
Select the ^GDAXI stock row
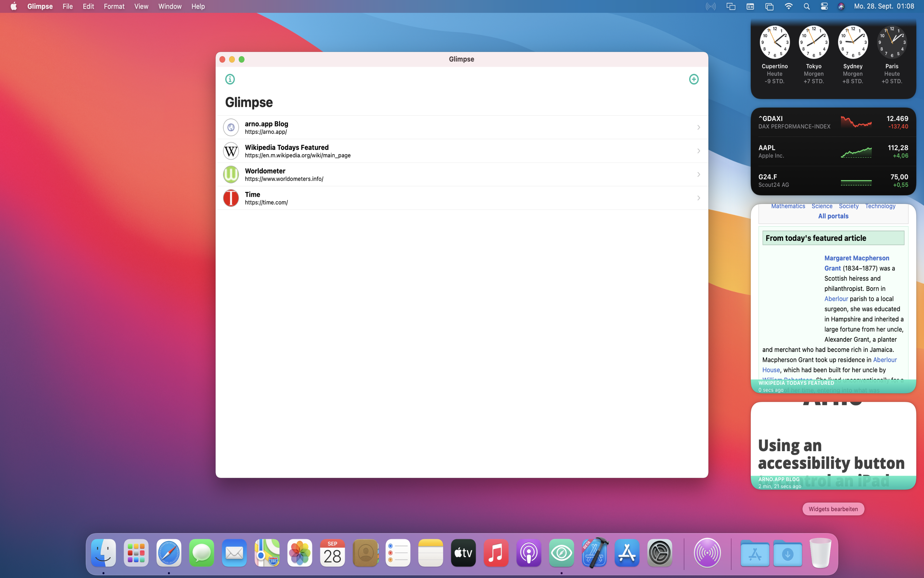[x=833, y=122]
